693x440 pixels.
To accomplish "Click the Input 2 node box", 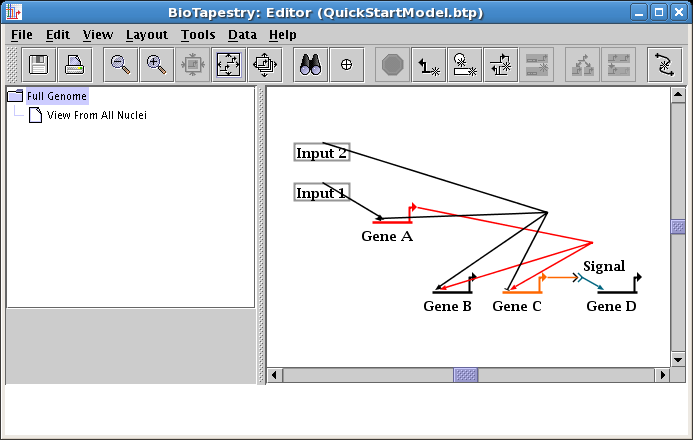I will click(x=322, y=153).
